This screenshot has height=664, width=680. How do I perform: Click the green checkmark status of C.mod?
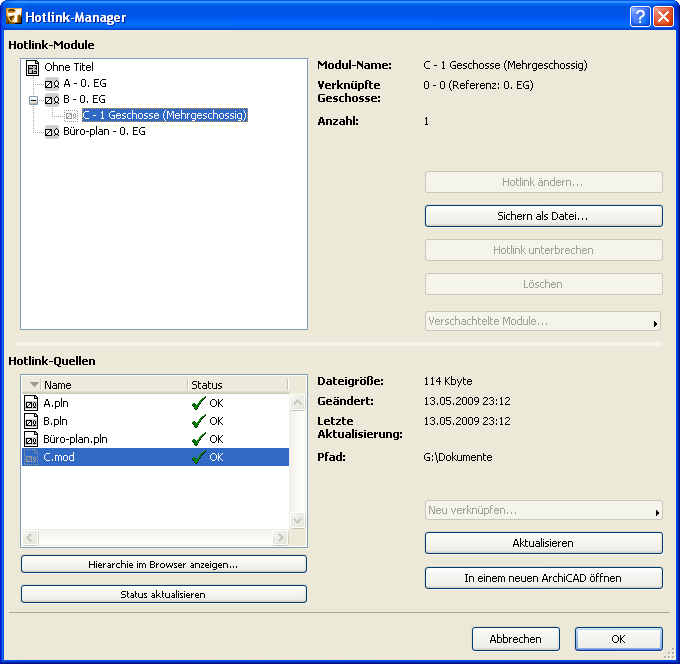click(x=199, y=457)
